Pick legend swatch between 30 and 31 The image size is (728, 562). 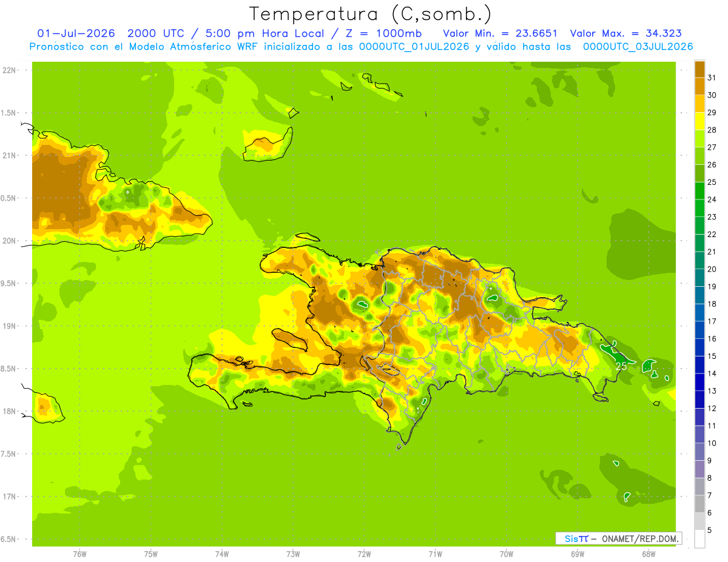tap(699, 86)
